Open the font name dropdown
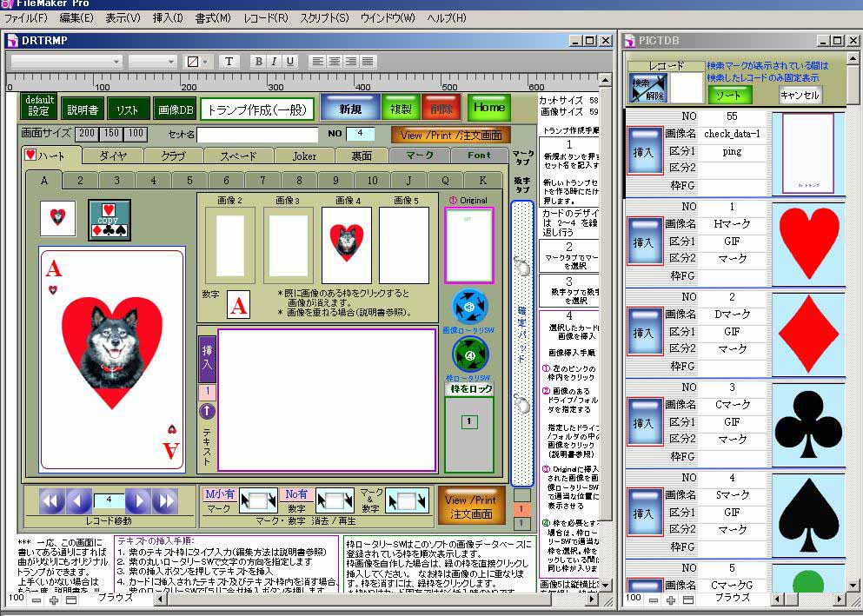863x616 pixels. 66,62
